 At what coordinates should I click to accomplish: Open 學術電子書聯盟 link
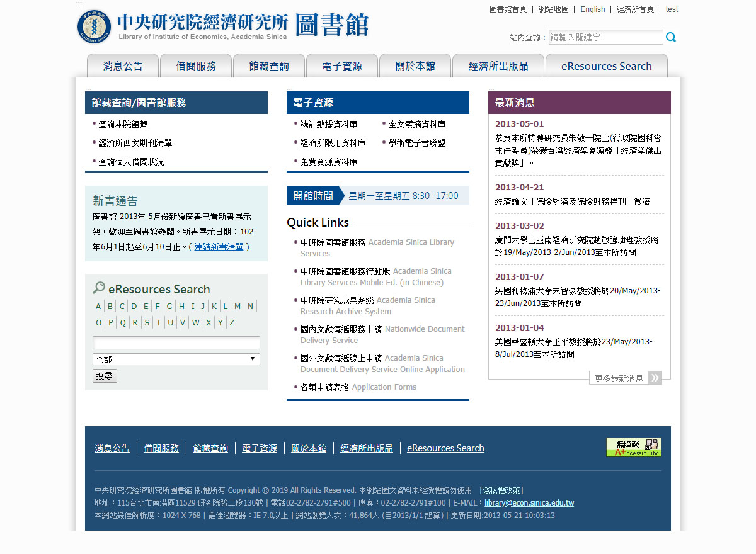pos(417,143)
